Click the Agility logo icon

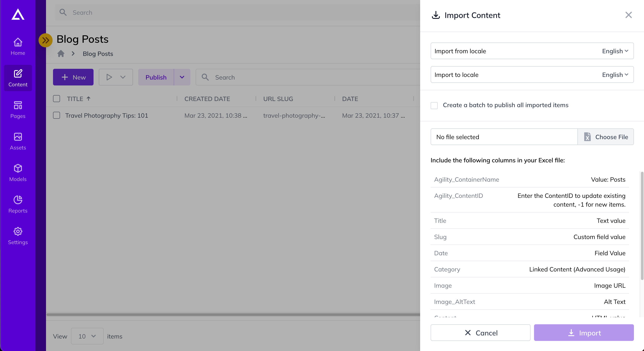click(x=18, y=14)
